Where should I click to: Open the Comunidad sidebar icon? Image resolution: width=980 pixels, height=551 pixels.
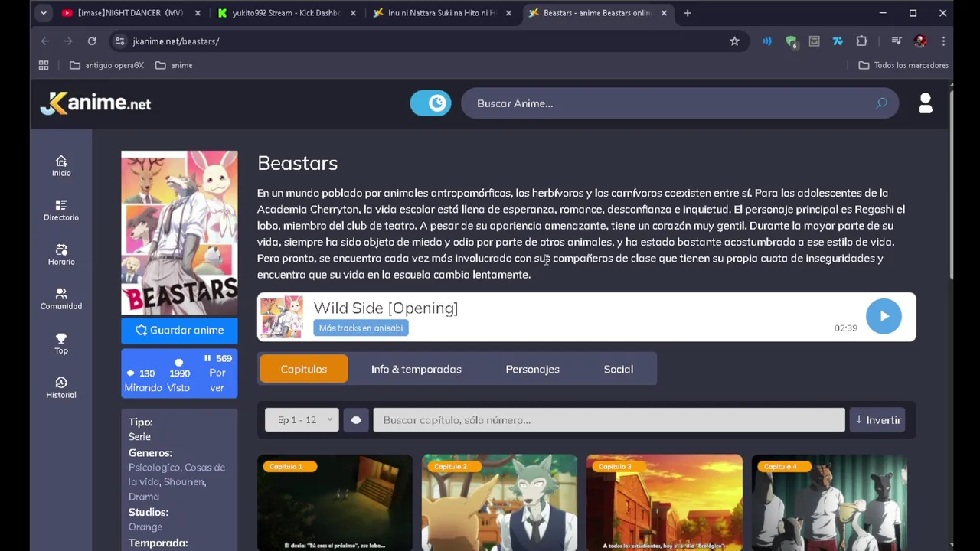point(61,298)
